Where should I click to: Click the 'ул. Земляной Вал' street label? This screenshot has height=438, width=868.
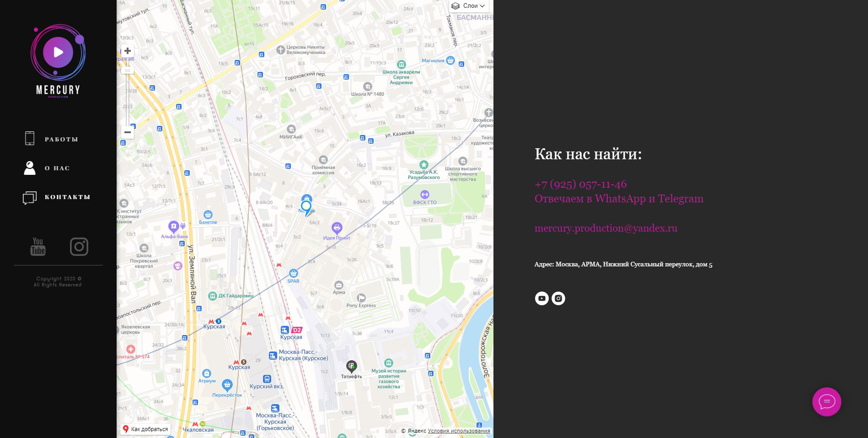[x=192, y=274]
